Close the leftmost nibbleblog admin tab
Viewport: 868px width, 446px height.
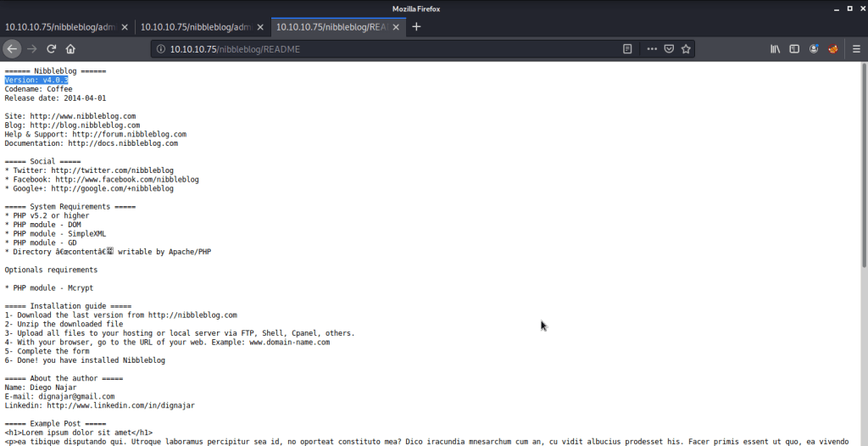[x=125, y=27]
